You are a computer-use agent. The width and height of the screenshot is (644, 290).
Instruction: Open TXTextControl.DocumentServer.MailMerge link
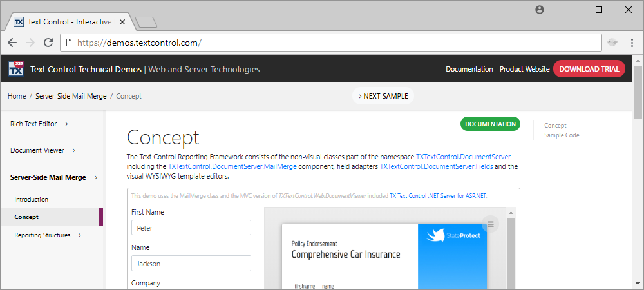click(232, 166)
